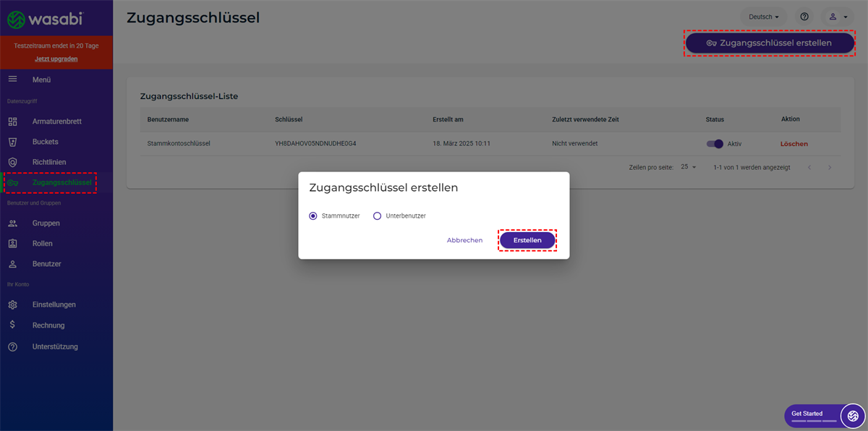The height and width of the screenshot is (431, 868).
Task: Click the Gruppen people icon
Action: 12,223
